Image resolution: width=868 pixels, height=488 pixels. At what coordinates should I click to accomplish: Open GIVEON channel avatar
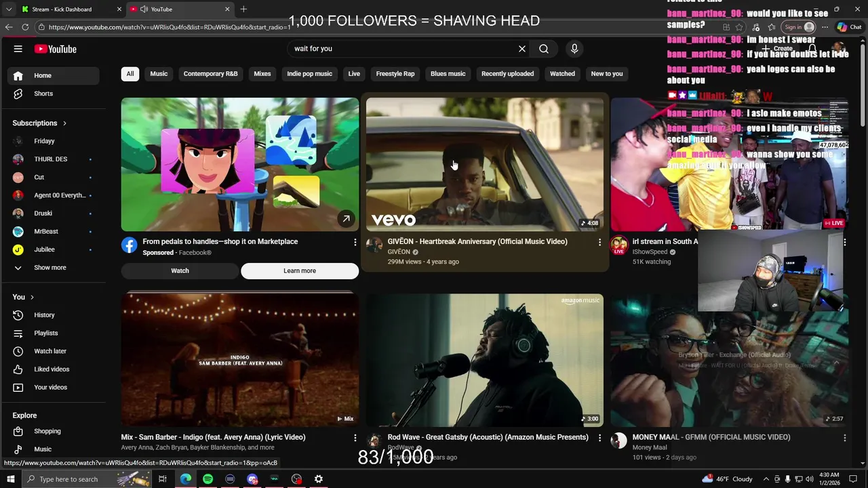tap(374, 245)
